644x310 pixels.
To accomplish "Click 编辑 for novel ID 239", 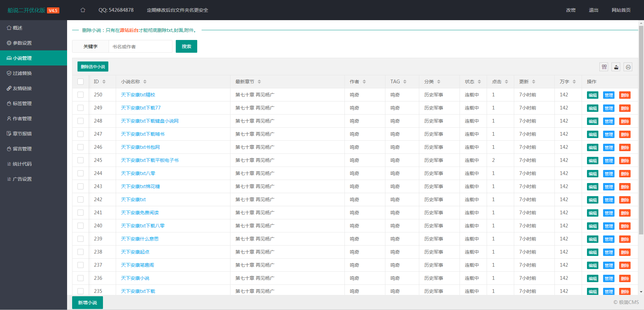I will tap(593, 239).
